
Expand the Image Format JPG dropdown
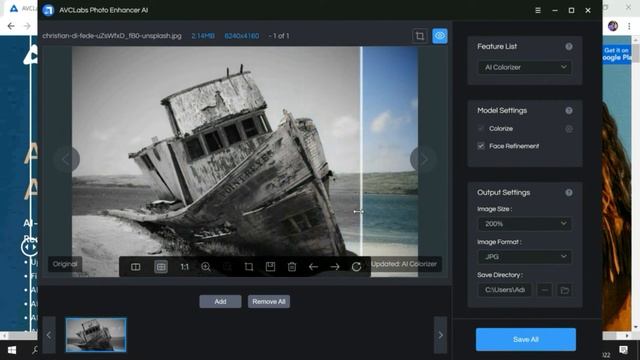point(525,257)
